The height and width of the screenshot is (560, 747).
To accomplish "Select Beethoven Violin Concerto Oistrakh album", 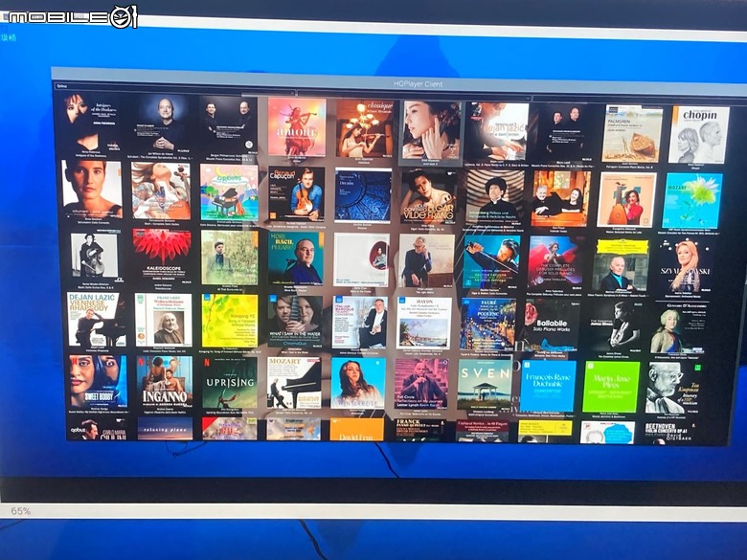I will (x=672, y=433).
